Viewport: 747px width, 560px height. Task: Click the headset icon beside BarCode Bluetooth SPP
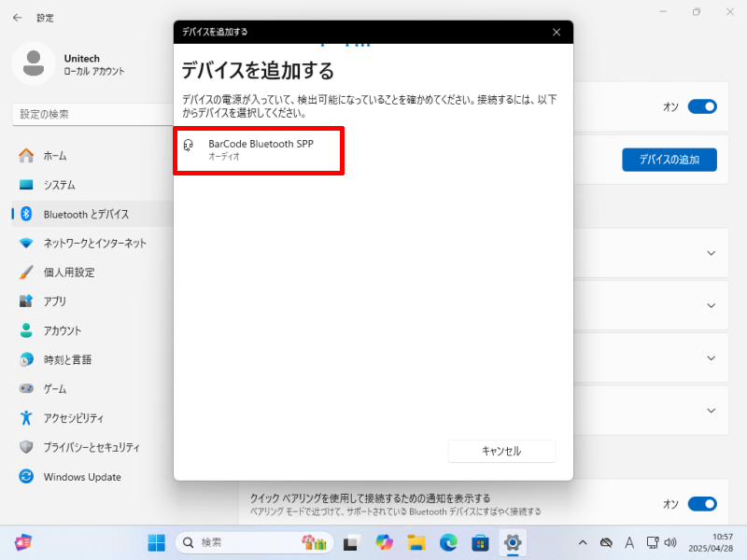click(x=189, y=145)
